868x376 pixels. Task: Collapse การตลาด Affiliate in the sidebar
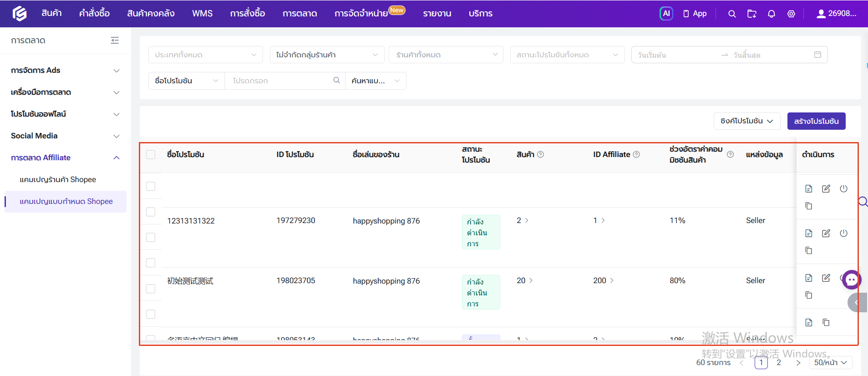pyautogui.click(x=65, y=158)
